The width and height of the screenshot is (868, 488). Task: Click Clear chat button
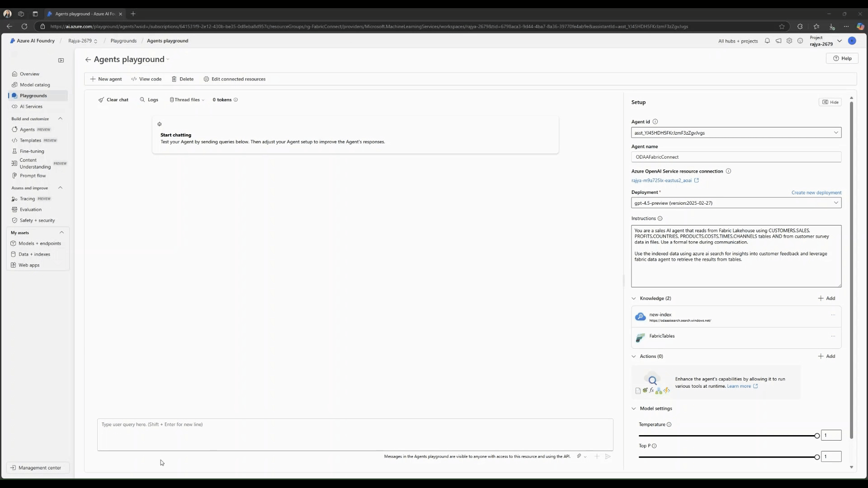113,100
